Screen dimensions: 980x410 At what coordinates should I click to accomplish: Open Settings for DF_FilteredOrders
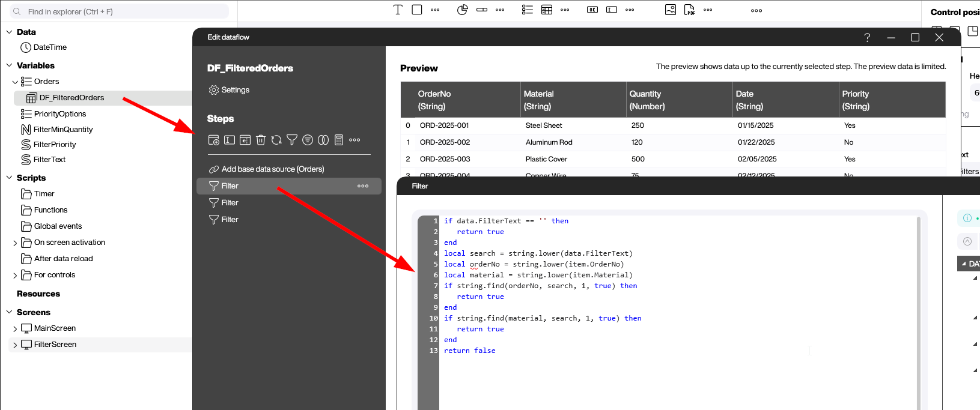click(229, 90)
